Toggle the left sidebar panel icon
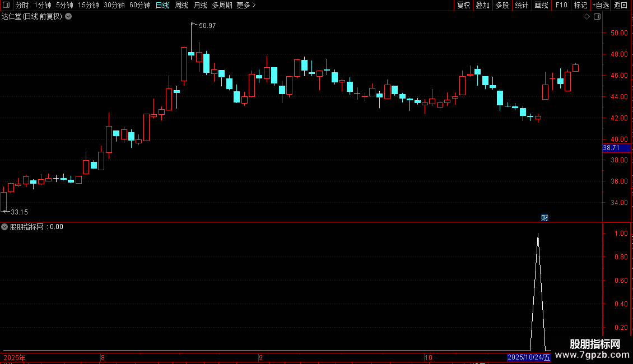The image size is (633, 364). pyautogui.click(x=6, y=5)
